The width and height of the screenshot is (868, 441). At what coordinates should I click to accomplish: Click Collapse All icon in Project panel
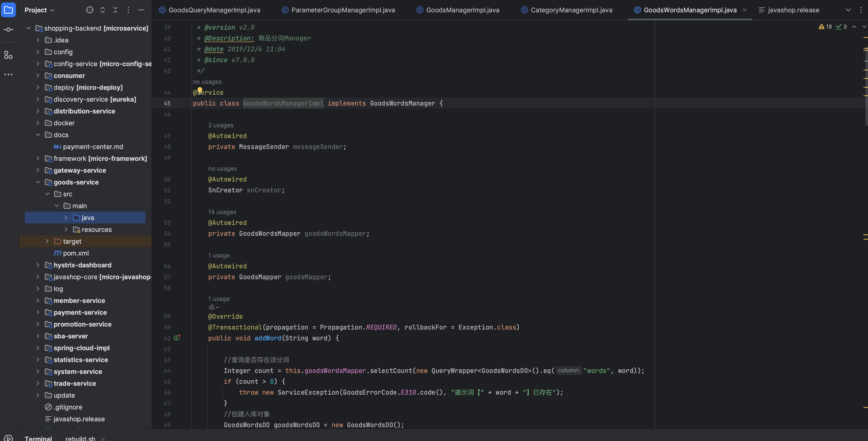pos(115,10)
